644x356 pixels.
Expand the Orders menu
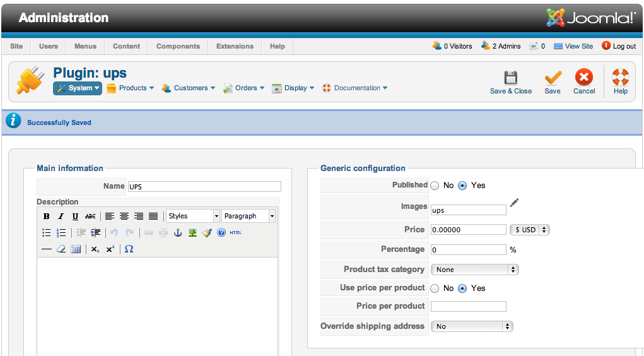[x=243, y=88]
